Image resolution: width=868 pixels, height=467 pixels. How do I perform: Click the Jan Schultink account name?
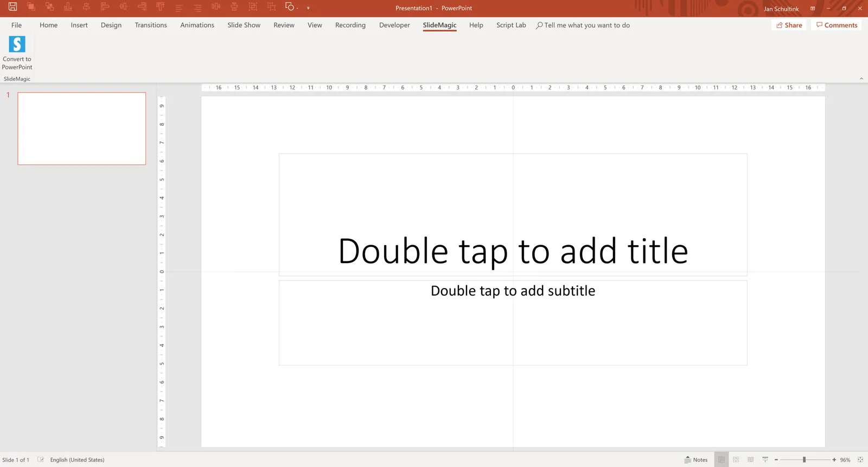tap(781, 9)
